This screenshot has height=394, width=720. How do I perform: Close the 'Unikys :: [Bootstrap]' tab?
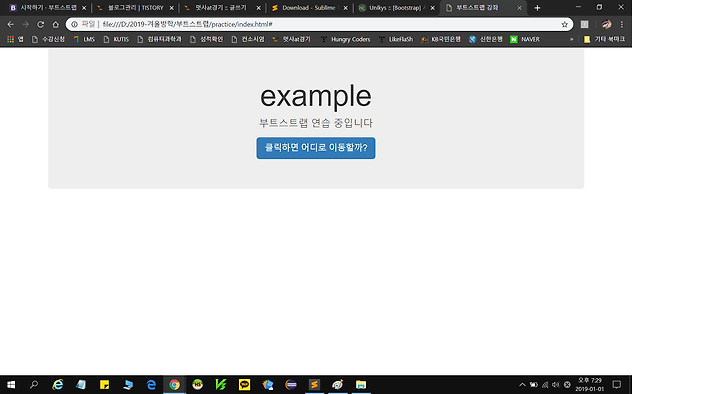coord(432,8)
